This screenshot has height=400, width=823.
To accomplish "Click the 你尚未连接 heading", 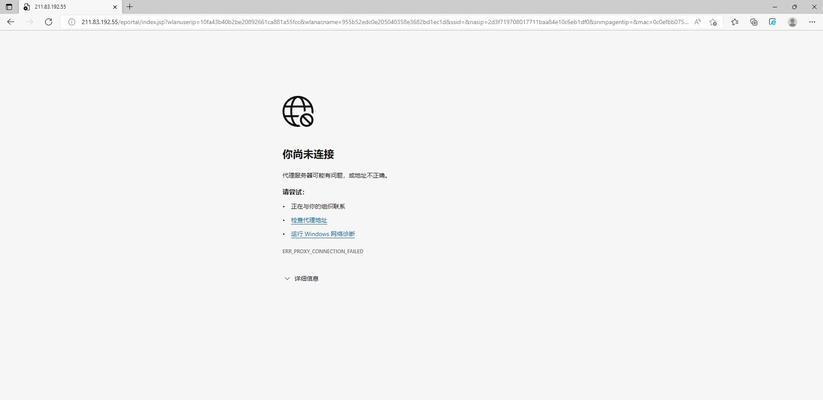I will tap(309, 154).
